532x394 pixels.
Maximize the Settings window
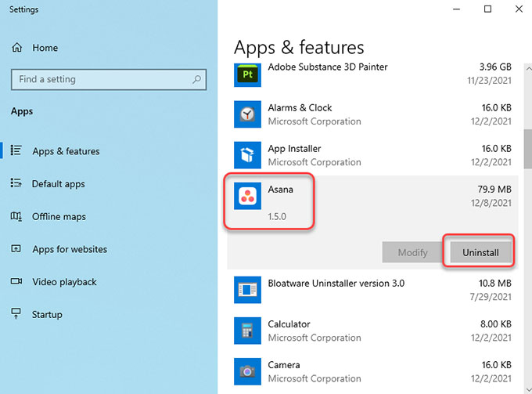[x=487, y=9]
